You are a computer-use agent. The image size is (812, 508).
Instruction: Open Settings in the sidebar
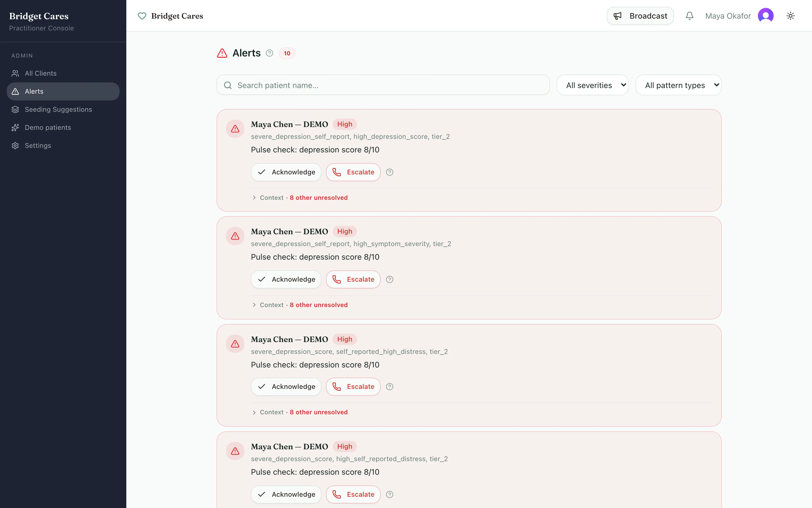pos(63,145)
